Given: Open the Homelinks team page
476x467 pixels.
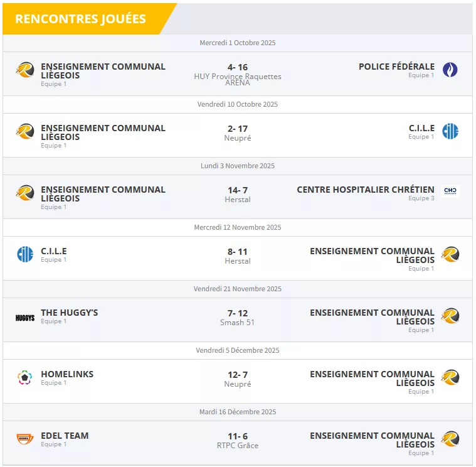Looking at the screenshot, I should coord(67,374).
